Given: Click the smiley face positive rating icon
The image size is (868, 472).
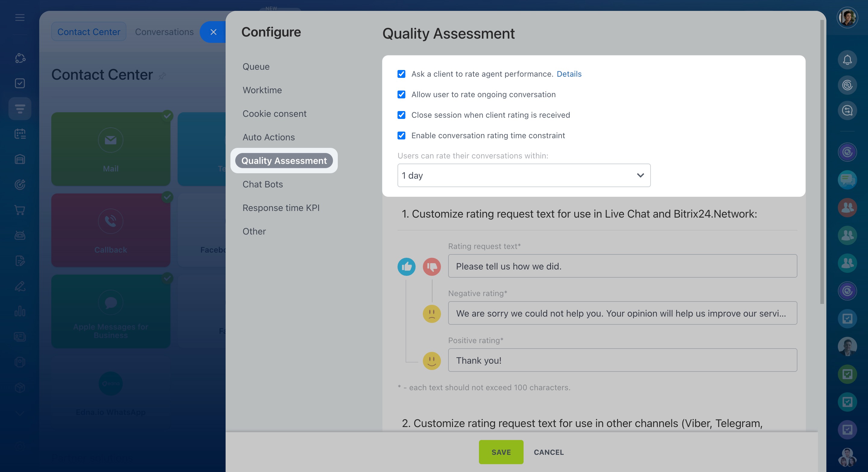Looking at the screenshot, I should 432,361.
